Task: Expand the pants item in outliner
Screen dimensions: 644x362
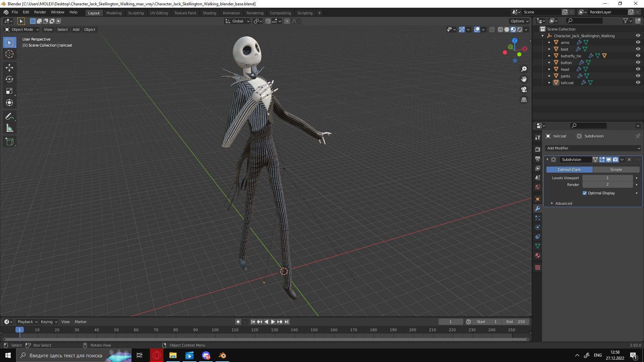Action: pyautogui.click(x=549, y=76)
